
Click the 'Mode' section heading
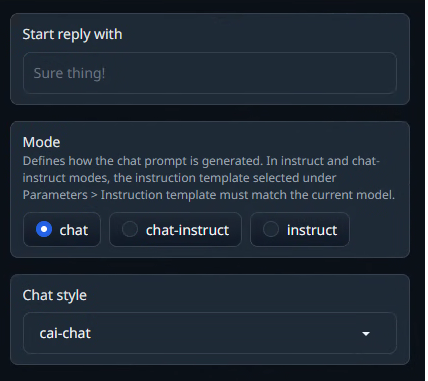[x=41, y=142]
